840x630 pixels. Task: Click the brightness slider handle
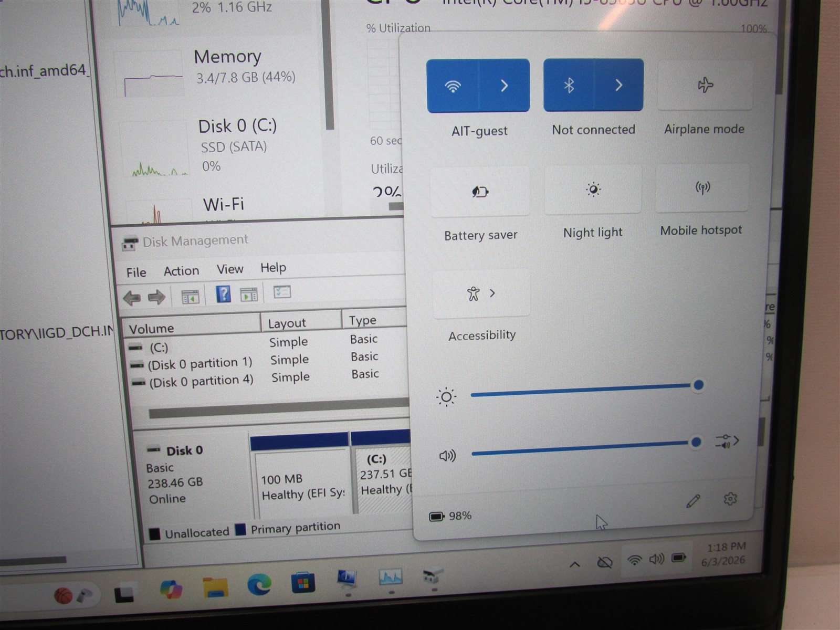click(698, 385)
